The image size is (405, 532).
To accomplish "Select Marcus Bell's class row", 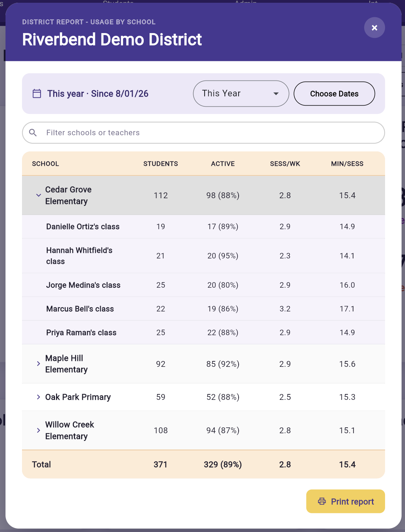I will tap(204, 309).
